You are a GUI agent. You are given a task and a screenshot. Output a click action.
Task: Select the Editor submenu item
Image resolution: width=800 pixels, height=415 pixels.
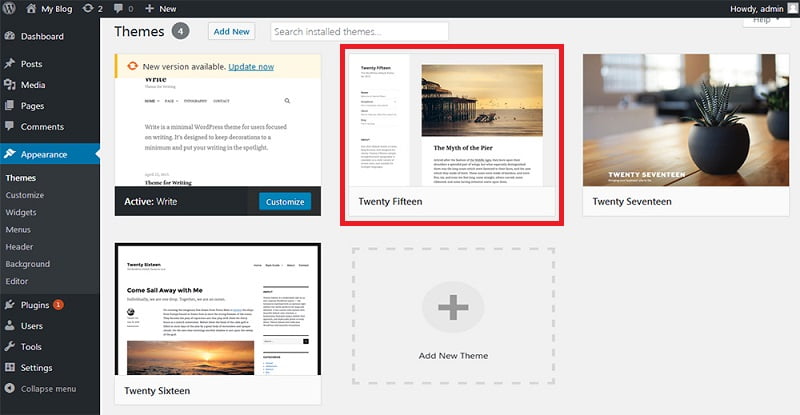17,281
